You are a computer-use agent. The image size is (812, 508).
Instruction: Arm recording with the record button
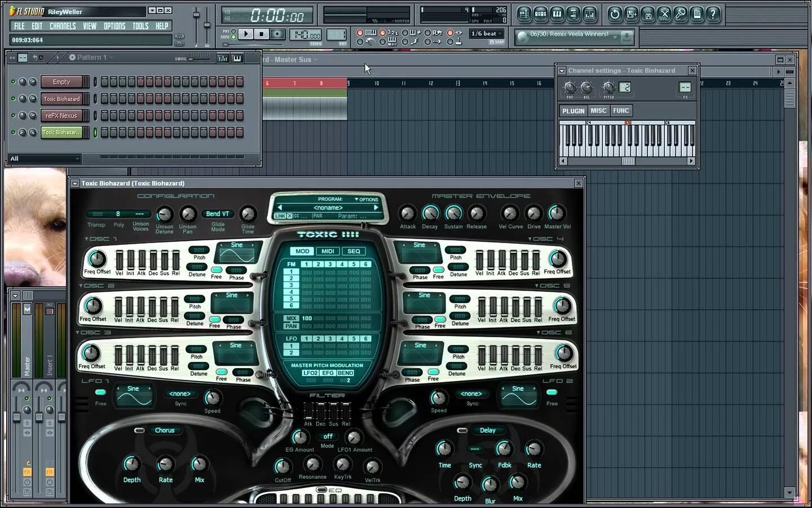coord(277,34)
